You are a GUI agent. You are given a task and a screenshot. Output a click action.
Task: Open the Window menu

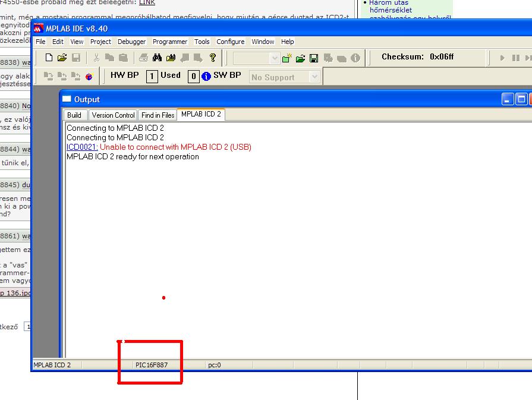click(263, 42)
